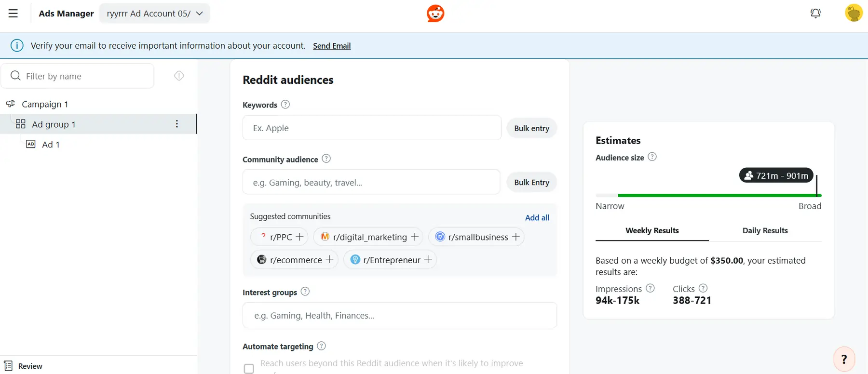Switch to Weekly Results tab

point(652,230)
